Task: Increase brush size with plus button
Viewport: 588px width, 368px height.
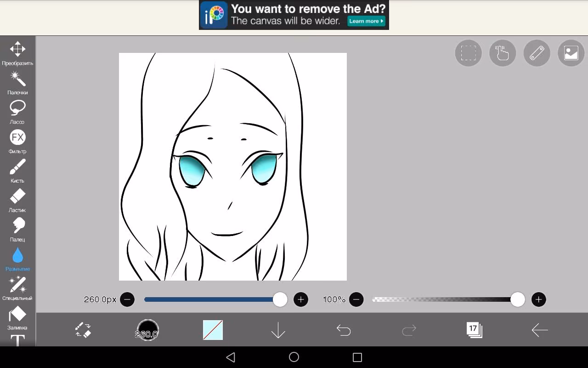Action: tap(301, 299)
